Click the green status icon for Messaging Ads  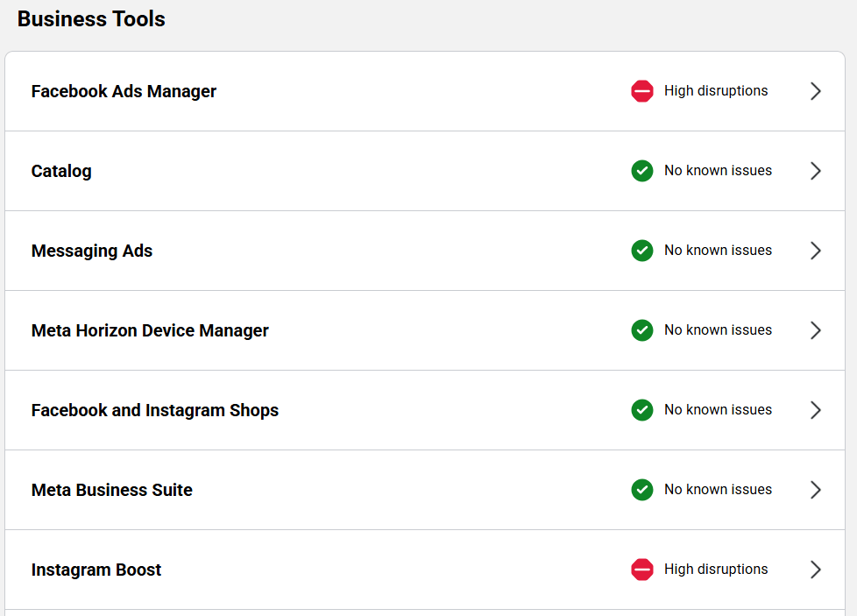pos(642,251)
